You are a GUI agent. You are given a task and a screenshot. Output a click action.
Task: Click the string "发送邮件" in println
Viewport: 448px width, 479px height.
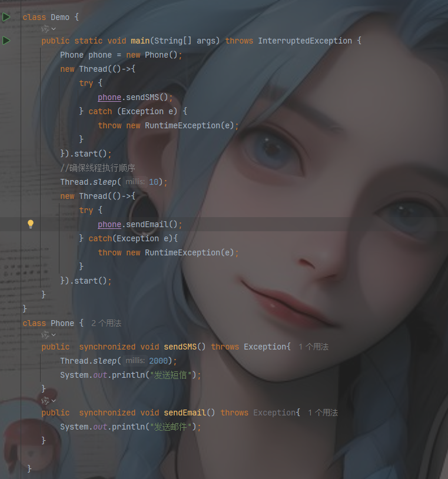(171, 427)
